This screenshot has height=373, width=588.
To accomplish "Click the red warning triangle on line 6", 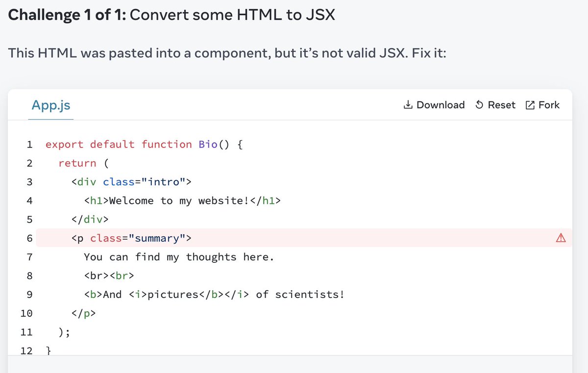I will point(561,238).
